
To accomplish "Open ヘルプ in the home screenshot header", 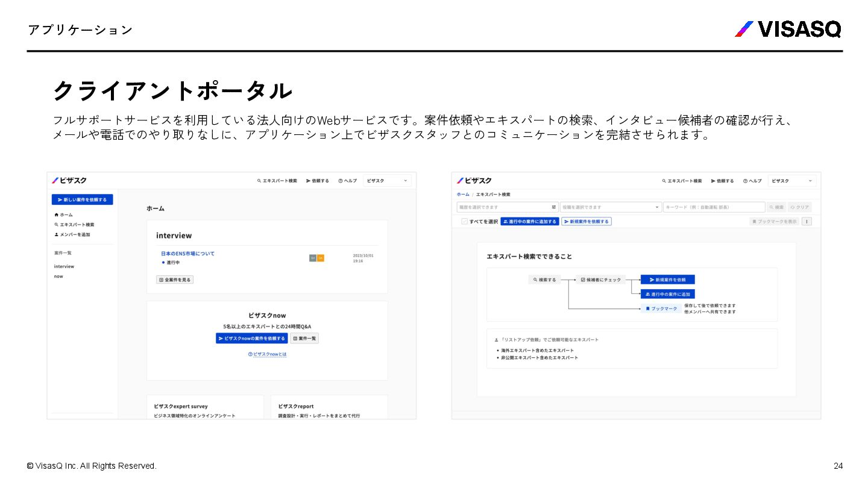I will (348, 181).
